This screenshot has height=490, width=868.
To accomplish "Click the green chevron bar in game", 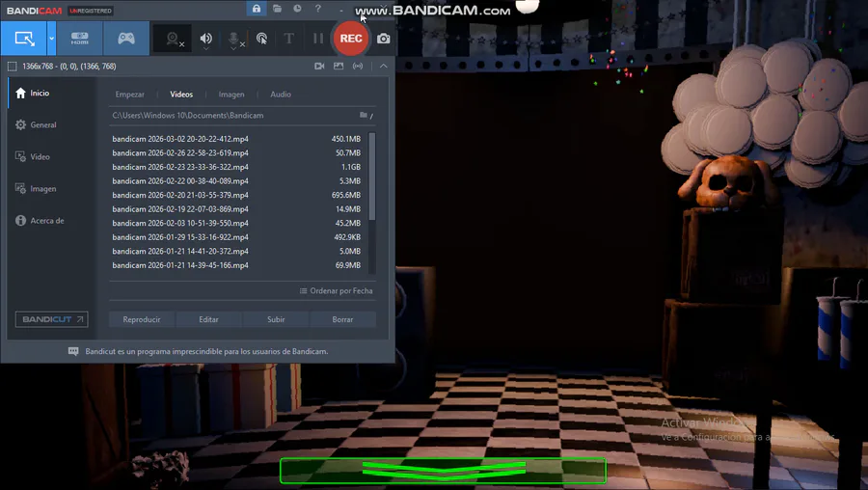I will 443,471.
